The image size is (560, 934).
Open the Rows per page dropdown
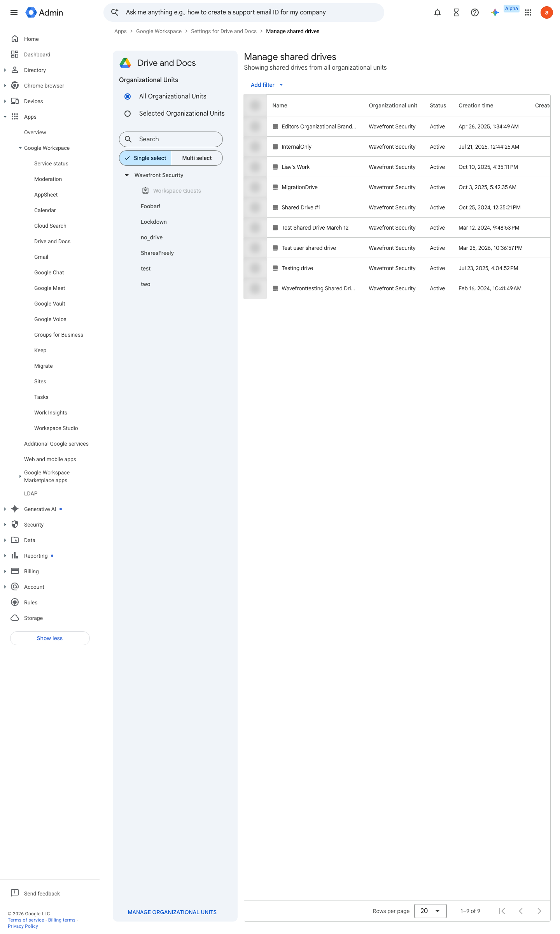[430, 911]
